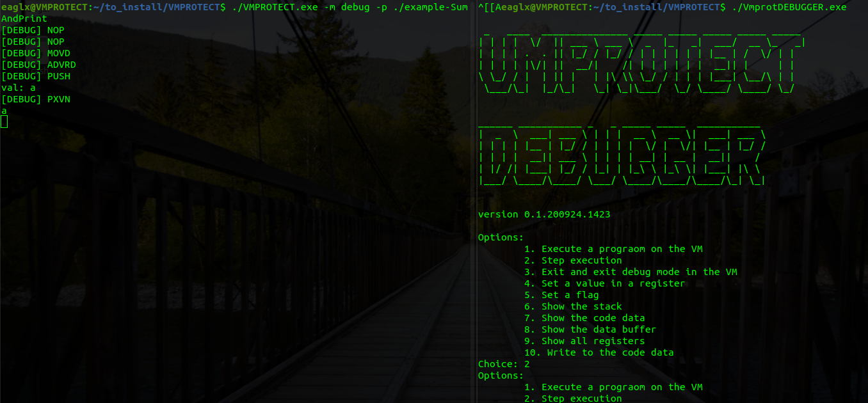Click the 'Options:' header just below 'Choice: 2'
Image resolution: width=868 pixels, height=403 pixels.
click(501, 375)
